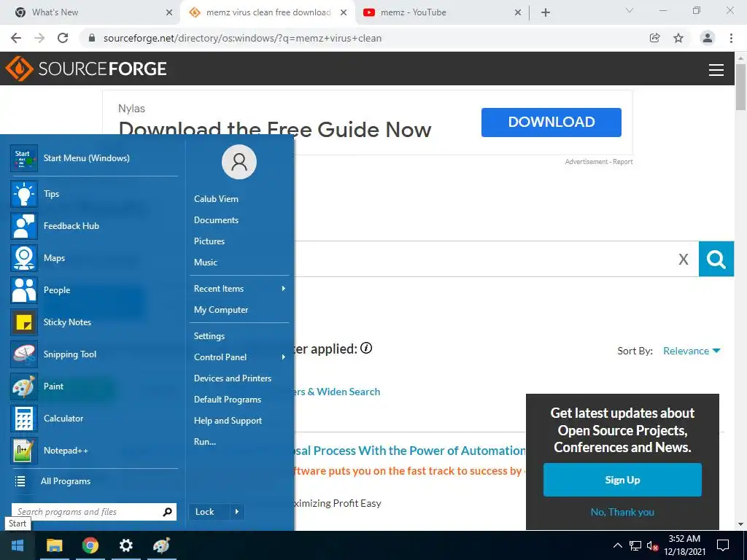
Task: Open Devices and Printers
Action: 233,378
